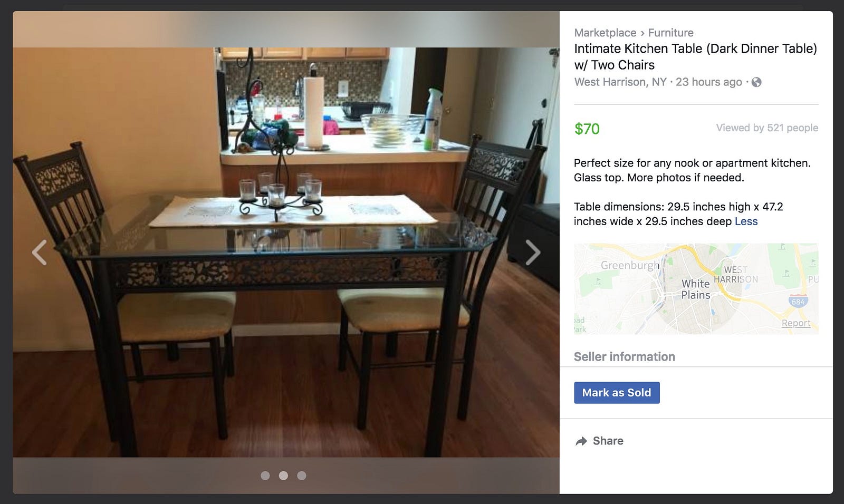844x504 pixels.
Task: Click the Interstate 684 shield on map
Action: point(798,302)
